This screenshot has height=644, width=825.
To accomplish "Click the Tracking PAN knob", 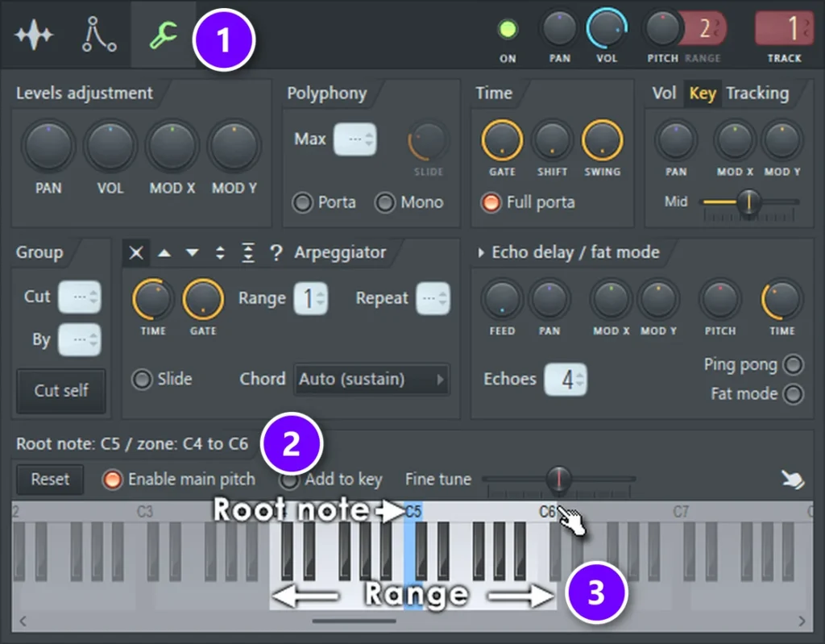I will 676,140.
